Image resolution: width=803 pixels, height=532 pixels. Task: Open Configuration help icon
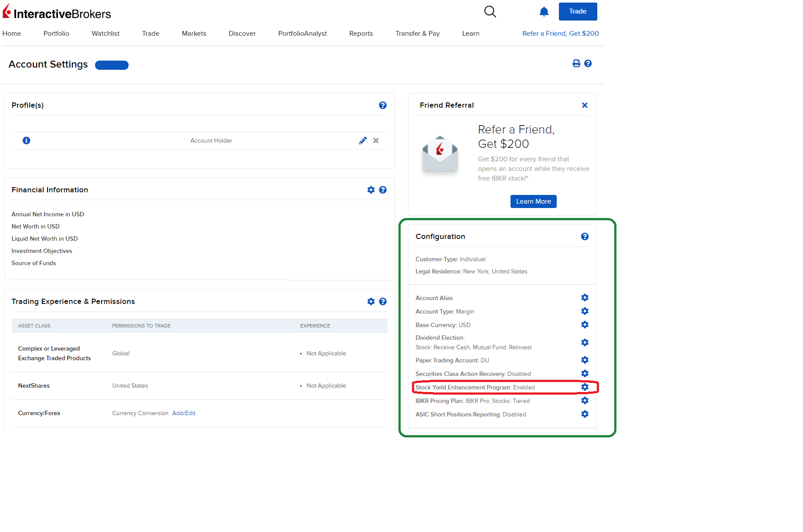click(585, 236)
